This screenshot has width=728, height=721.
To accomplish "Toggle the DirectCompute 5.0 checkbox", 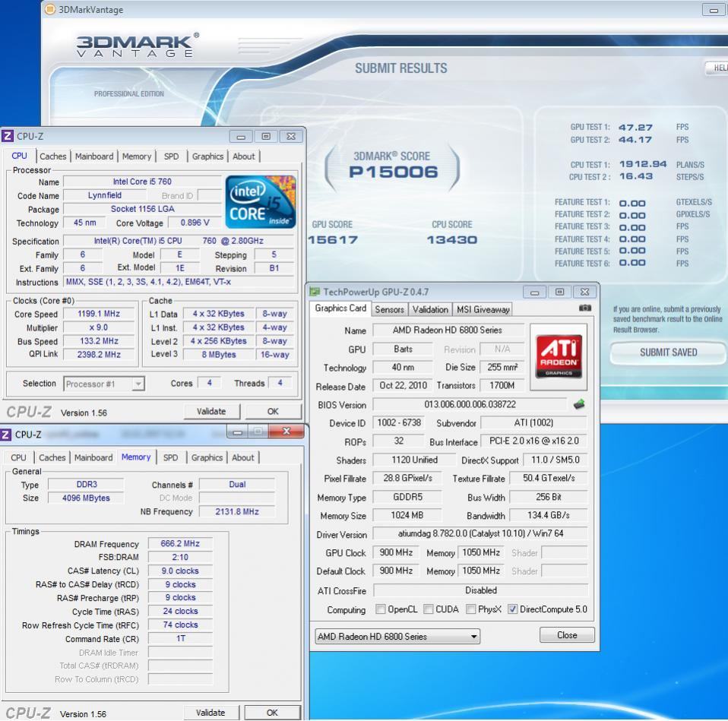I will [512, 609].
